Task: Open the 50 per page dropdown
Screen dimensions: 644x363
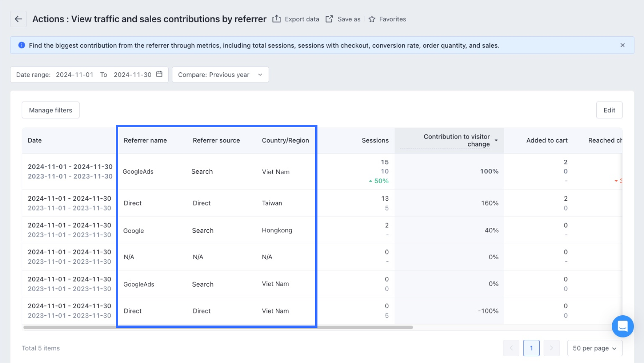Action: point(594,348)
